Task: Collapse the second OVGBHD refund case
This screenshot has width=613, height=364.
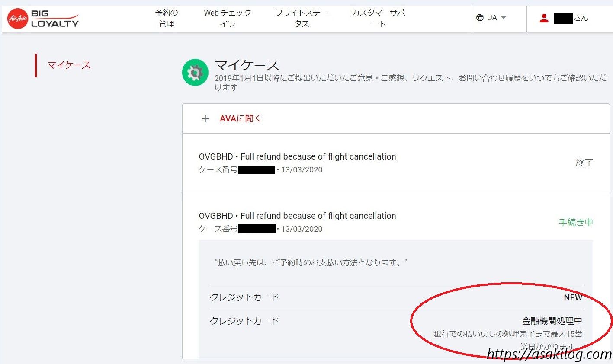Action: tap(297, 216)
